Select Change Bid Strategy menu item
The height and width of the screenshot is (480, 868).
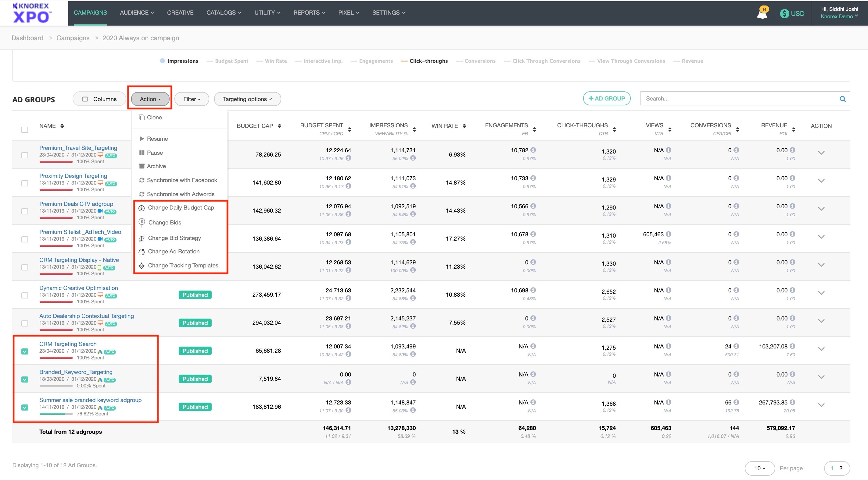[174, 238]
